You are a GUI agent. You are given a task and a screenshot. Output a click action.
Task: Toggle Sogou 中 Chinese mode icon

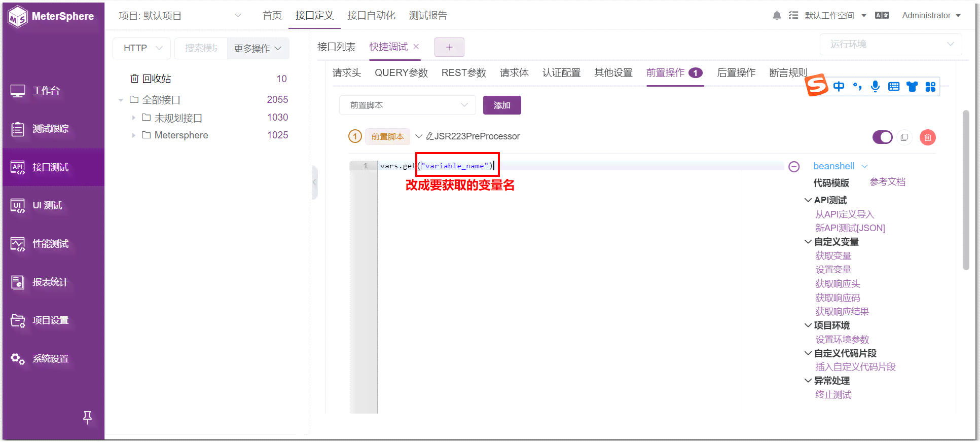tap(839, 87)
